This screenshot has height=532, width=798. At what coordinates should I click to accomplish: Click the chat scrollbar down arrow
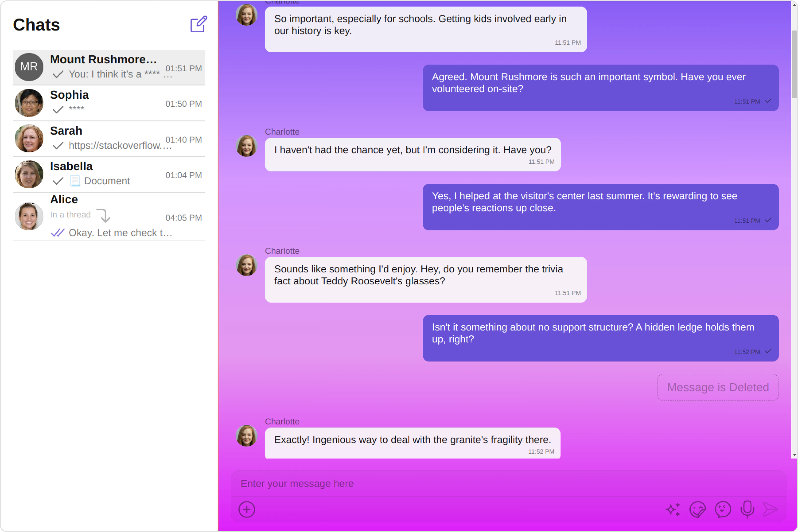point(794,455)
